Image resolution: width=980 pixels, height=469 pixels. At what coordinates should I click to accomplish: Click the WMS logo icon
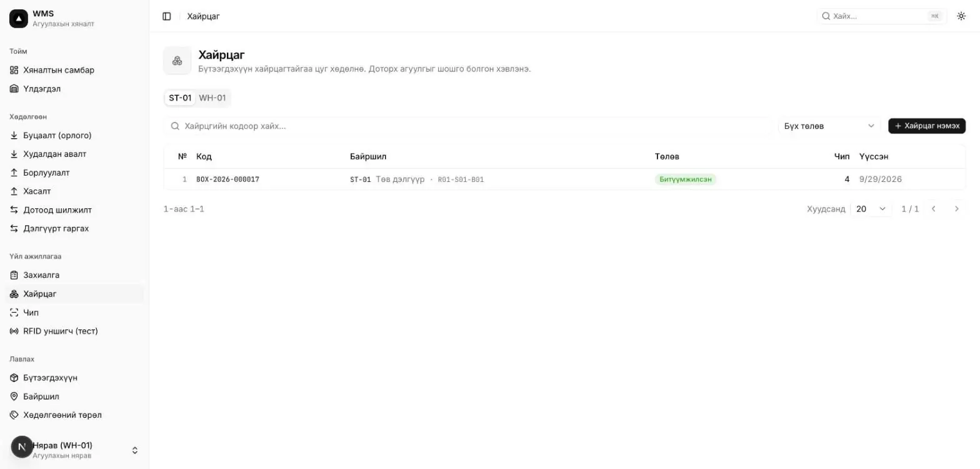coord(19,19)
